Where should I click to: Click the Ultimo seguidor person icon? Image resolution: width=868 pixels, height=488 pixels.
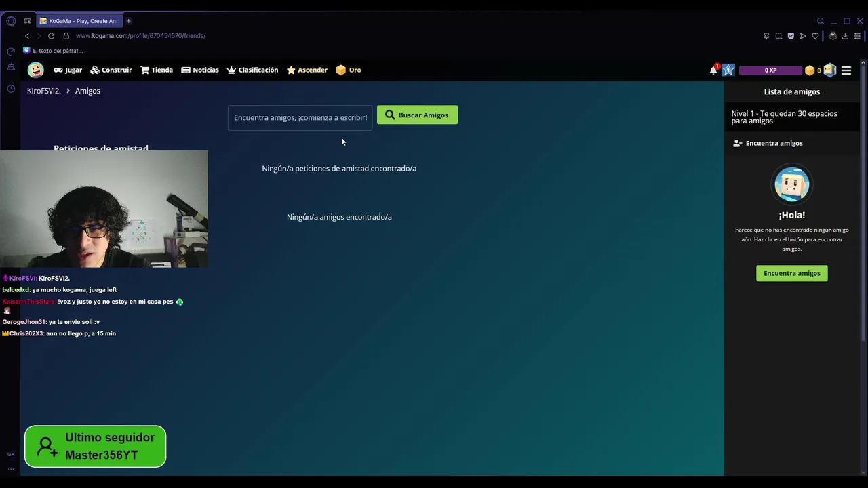point(47,446)
